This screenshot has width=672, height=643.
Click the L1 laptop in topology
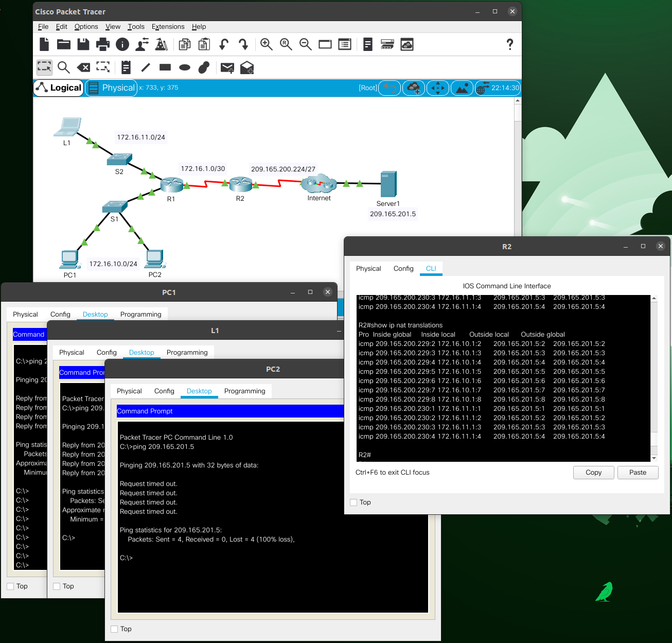(x=67, y=127)
